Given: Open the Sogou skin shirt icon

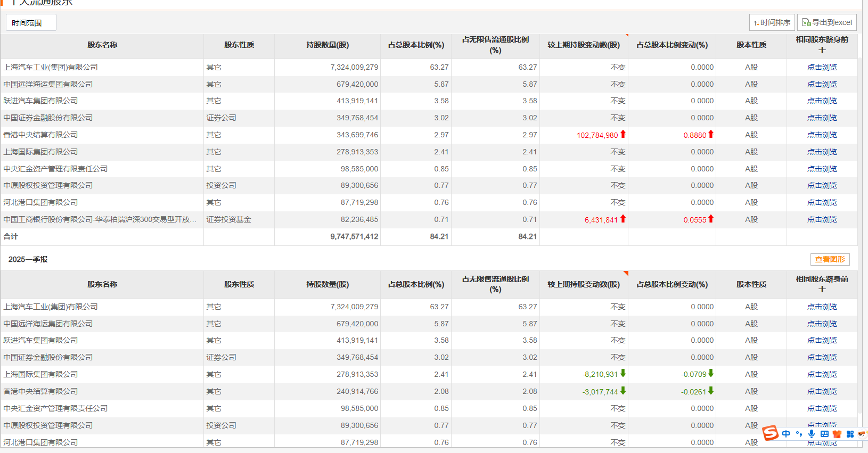Looking at the screenshot, I should tap(837, 434).
